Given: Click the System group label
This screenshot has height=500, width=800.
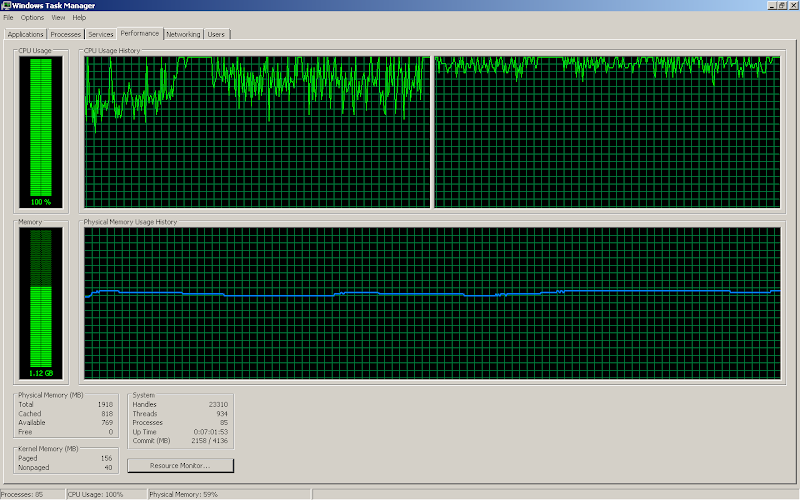Looking at the screenshot, I should click(x=143, y=395).
